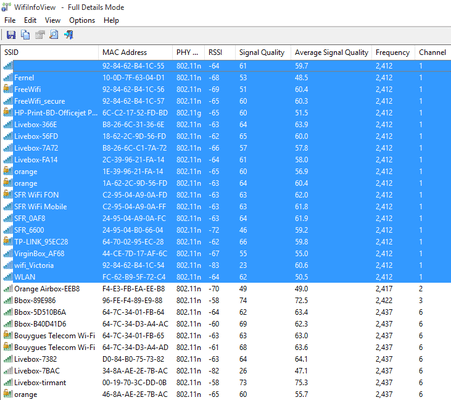Click MAC address 92-84-62-B4-1C-55
Image resolution: width=451 pixels, height=400 pixels.
[133, 66]
